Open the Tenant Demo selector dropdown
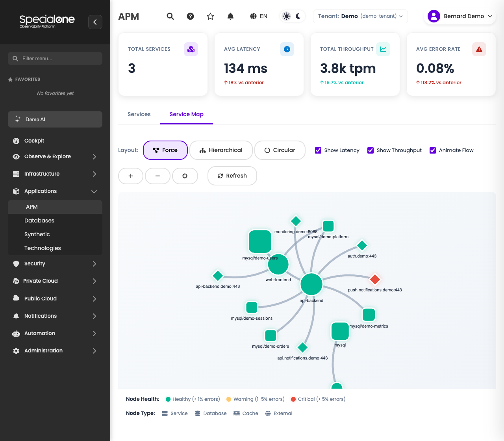Image resolution: width=504 pixels, height=441 pixels. tap(360, 16)
